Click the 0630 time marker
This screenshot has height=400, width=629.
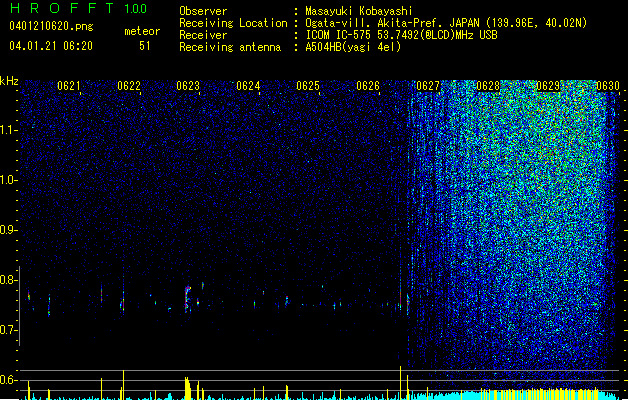[x=608, y=86]
